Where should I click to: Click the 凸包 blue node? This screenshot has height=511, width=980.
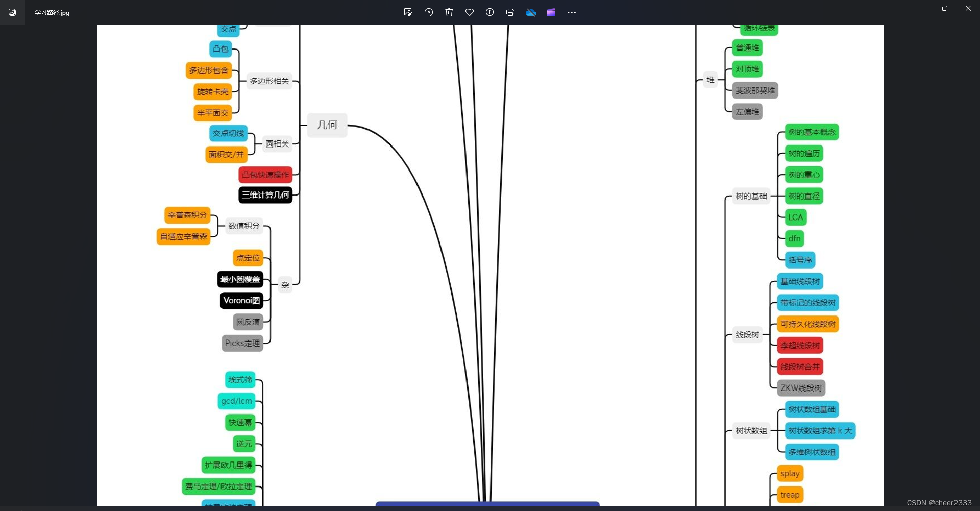221,49
